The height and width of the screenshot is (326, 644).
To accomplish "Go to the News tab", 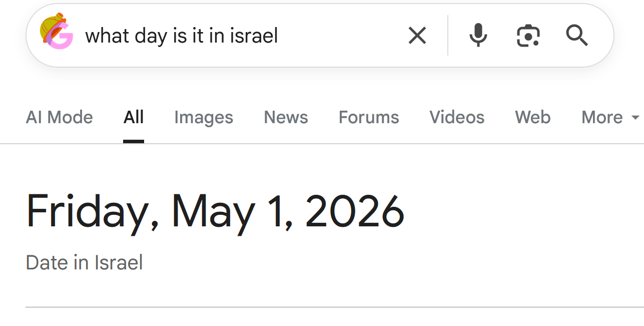I will 286,117.
